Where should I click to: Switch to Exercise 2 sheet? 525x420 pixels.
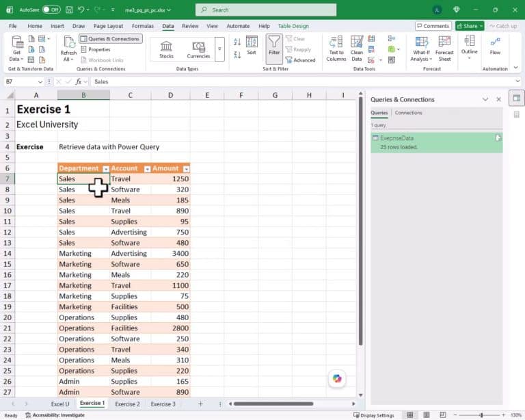click(127, 404)
